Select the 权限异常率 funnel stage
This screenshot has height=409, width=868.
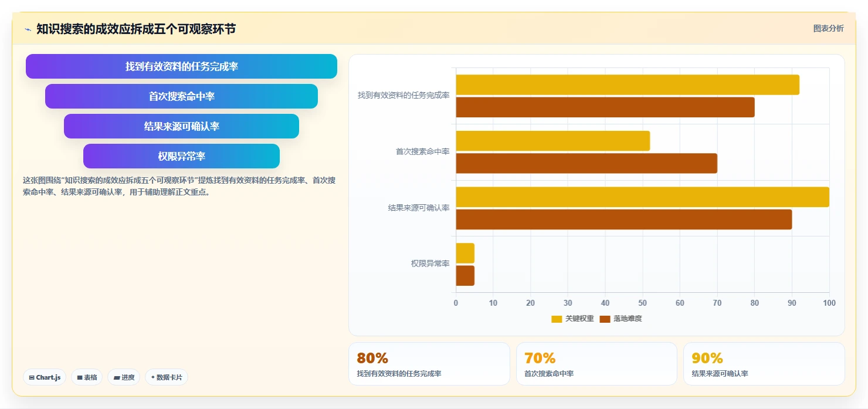(181, 156)
